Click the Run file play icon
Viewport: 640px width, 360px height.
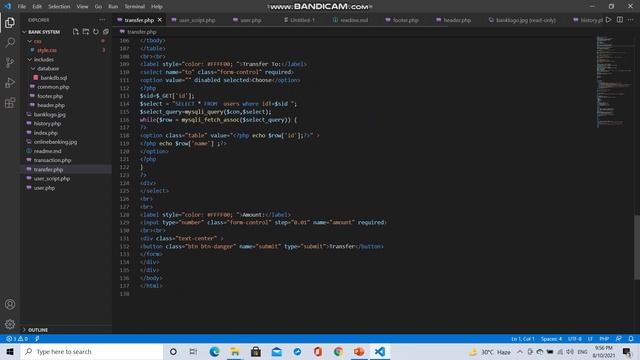pos(609,20)
